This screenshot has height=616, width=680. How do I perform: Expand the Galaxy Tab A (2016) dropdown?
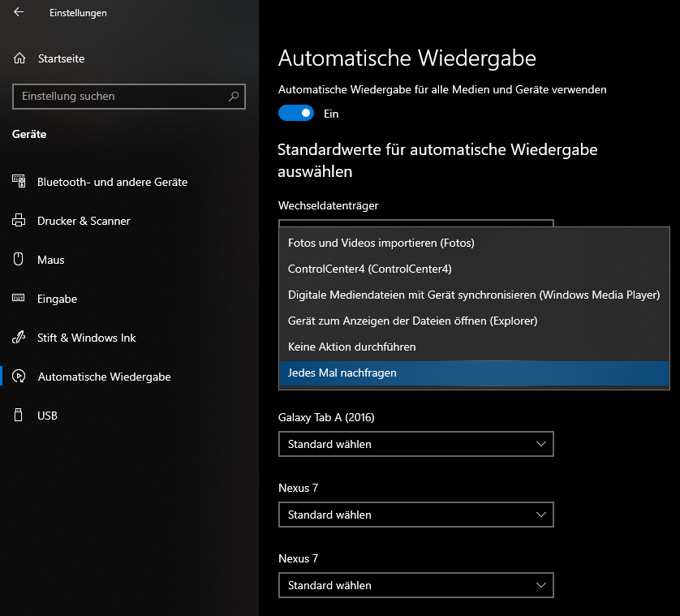415,444
